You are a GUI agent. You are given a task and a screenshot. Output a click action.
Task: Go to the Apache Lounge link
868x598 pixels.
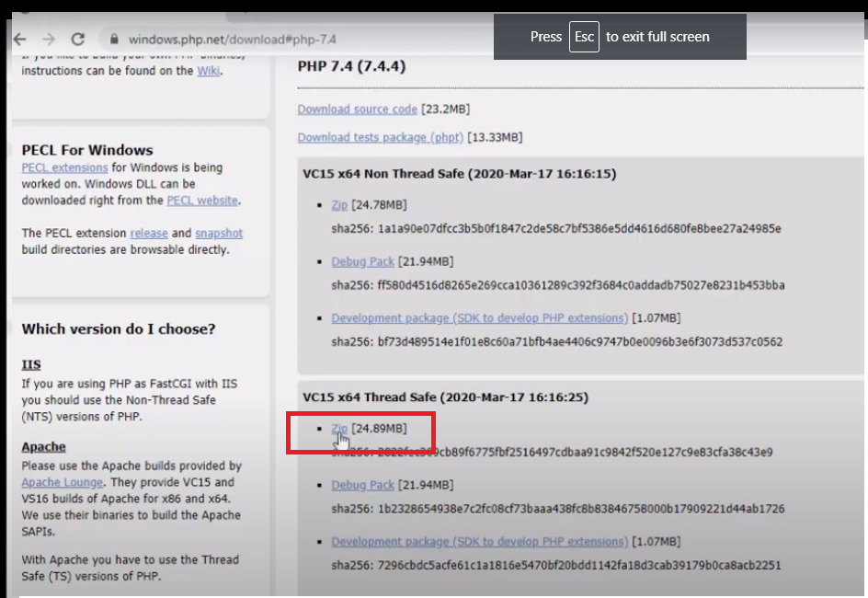[x=63, y=482]
